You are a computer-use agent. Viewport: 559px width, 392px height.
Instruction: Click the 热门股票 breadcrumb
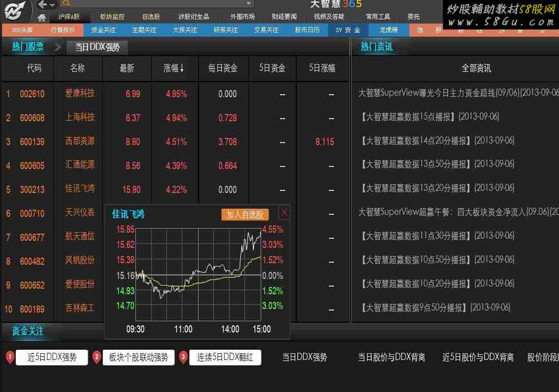click(x=28, y=47)
